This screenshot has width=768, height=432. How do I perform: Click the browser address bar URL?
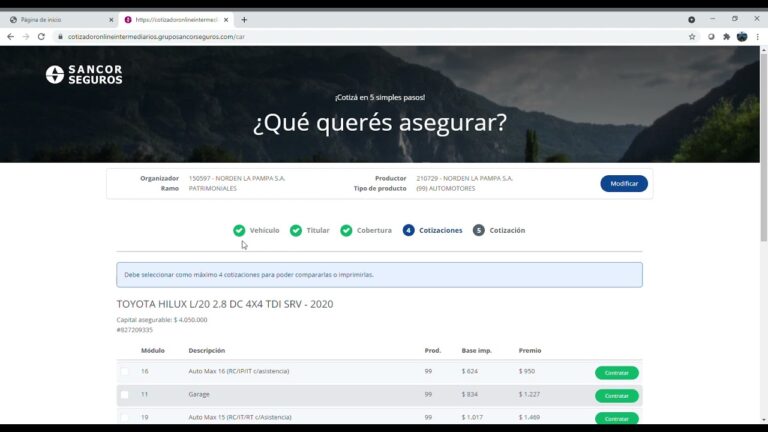(x=156, y=37)
